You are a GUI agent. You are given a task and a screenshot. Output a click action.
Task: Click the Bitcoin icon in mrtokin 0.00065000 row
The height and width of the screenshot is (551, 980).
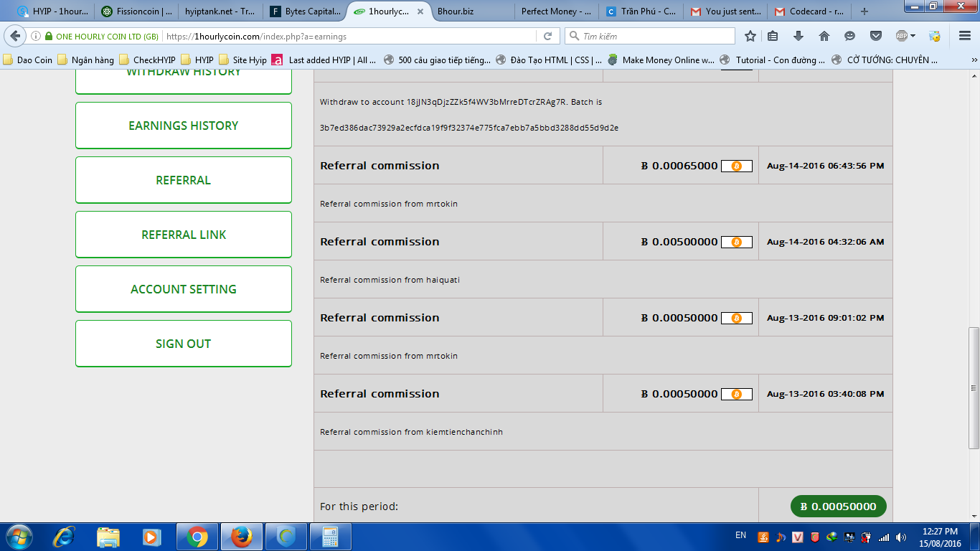736,166
